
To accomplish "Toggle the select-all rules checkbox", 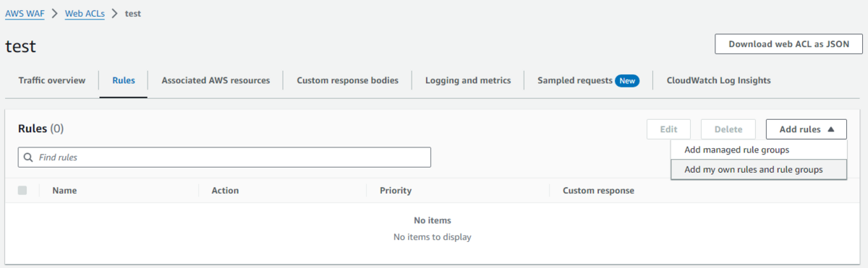I will (22, 190).
